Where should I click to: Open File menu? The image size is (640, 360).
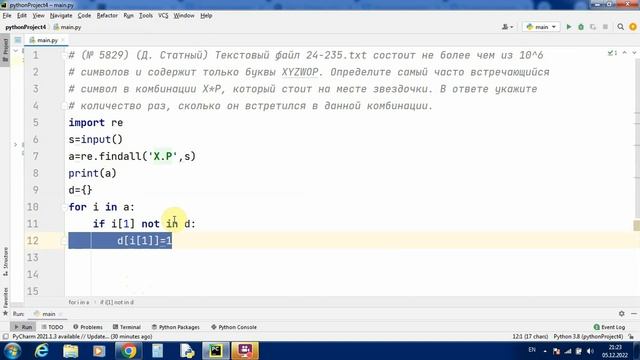(7, 16)
